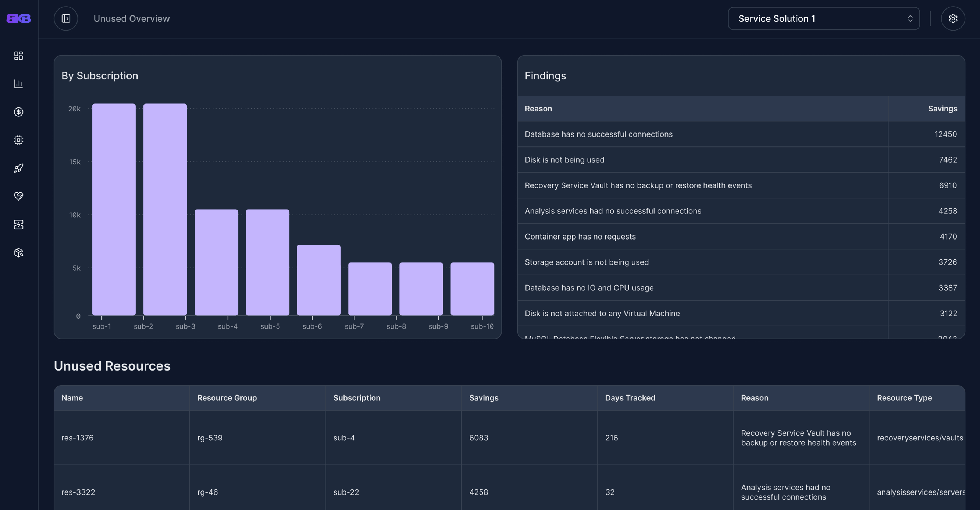Select 'Container app has no requests' row
The height and width of the screenshot is (510, 980).
pos(741,236)
